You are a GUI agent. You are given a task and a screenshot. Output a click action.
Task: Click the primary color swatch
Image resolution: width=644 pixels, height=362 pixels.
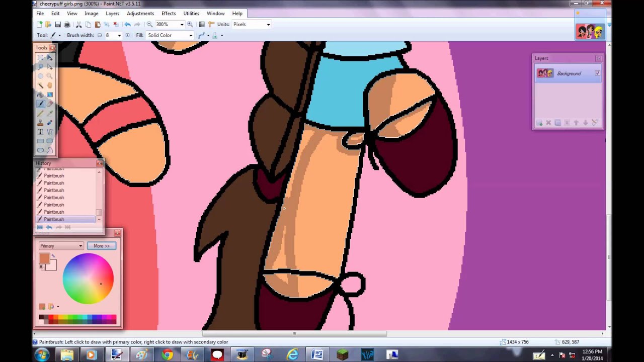44,259
